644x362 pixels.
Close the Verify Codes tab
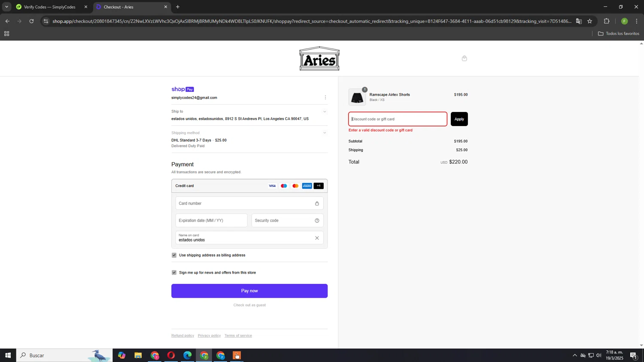86,7
